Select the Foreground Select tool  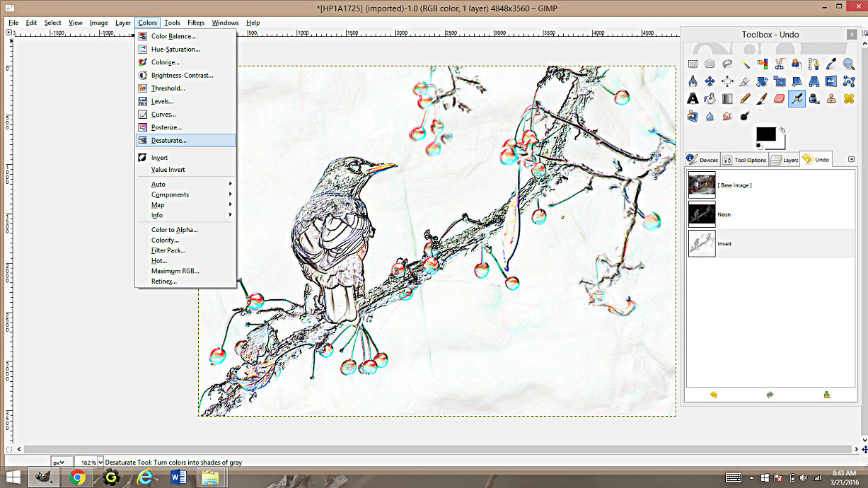[x=797, y=64]
